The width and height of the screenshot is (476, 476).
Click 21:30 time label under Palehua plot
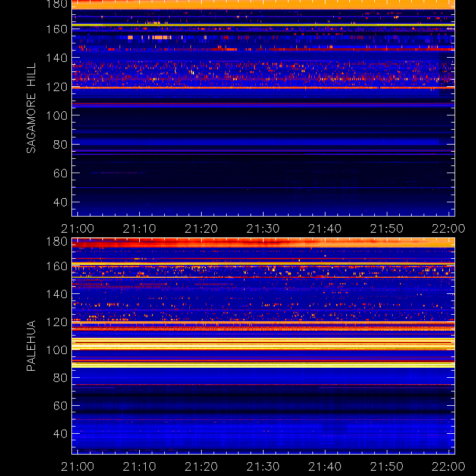(263, 466)
